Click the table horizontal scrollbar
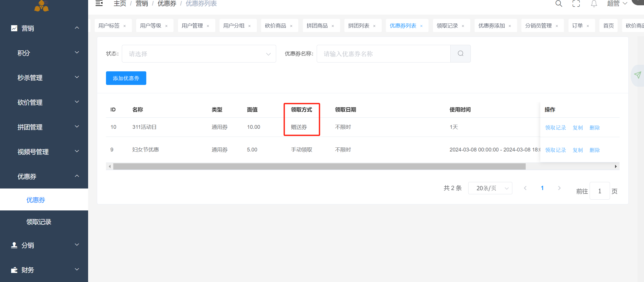 pyautogui.click(x=319, y=166)
